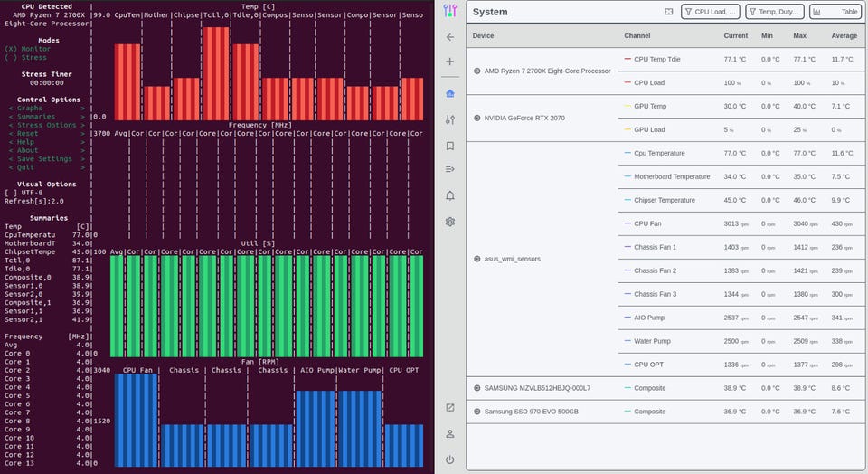Click the circle icon beside NVIDIA GeForce RTX 2070
This screenshot has width=868, height=474.
477,118
